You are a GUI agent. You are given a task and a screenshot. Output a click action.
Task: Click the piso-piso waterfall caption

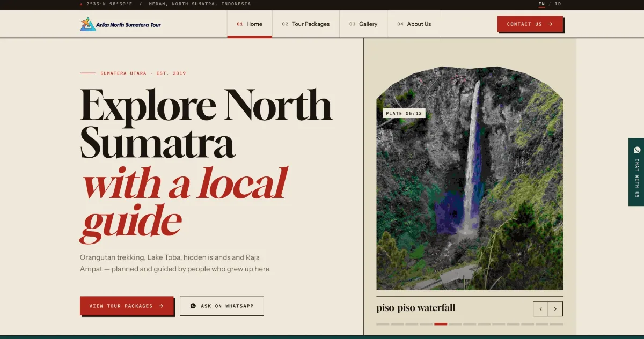(416, 308)
